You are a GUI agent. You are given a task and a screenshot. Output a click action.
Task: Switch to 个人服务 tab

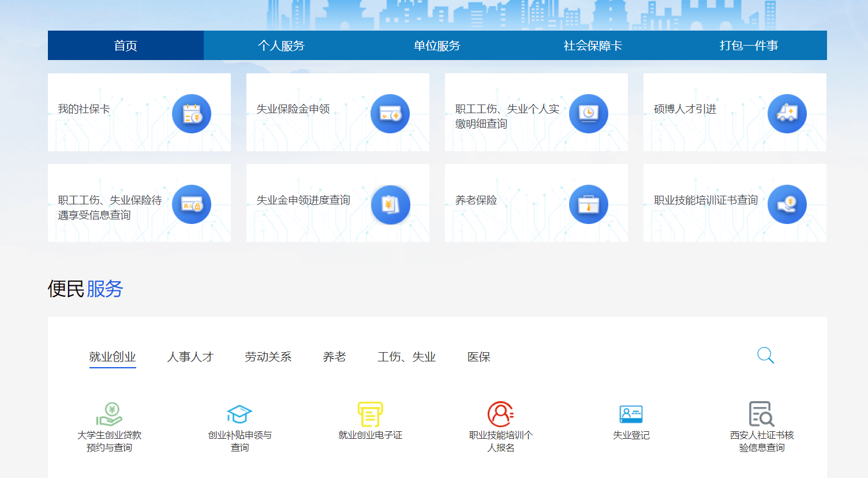[281, 46]
